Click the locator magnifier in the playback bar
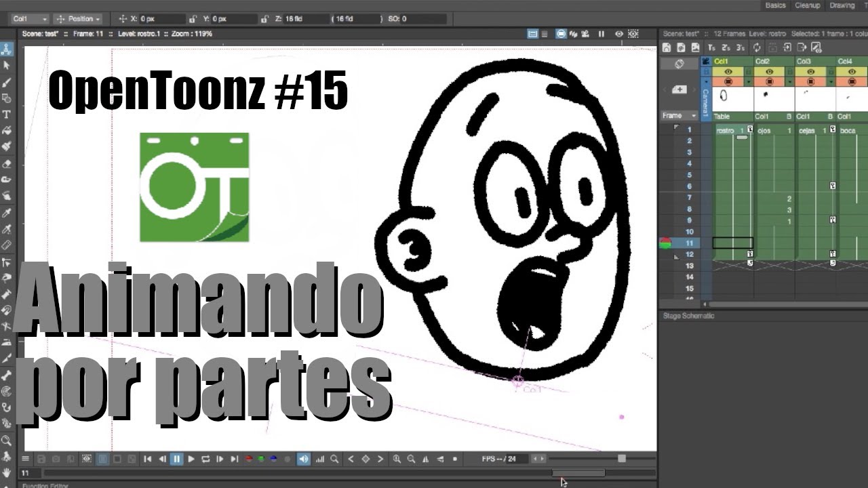Image resolution: width=868 pixels, height=488 pixels. point(334,459)
